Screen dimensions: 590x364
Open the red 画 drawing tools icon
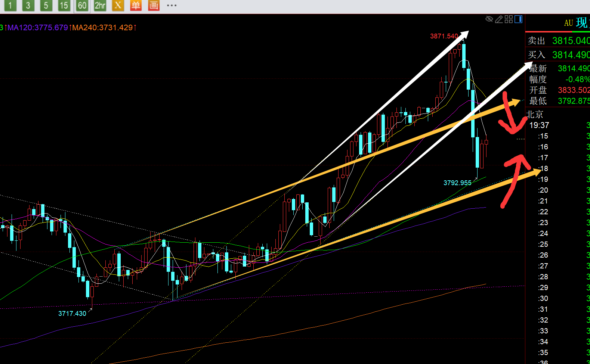click(x=154, y=6)
